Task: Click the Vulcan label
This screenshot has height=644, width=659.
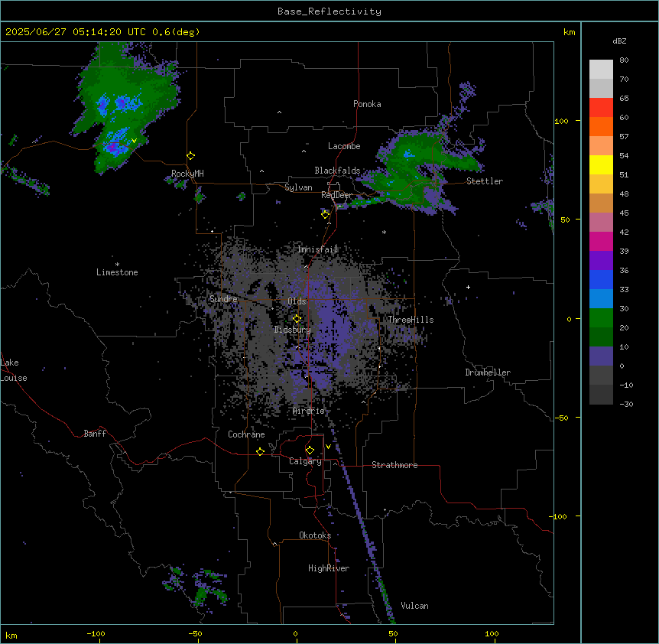Action: pyautogui.click(x=415, y=606)
